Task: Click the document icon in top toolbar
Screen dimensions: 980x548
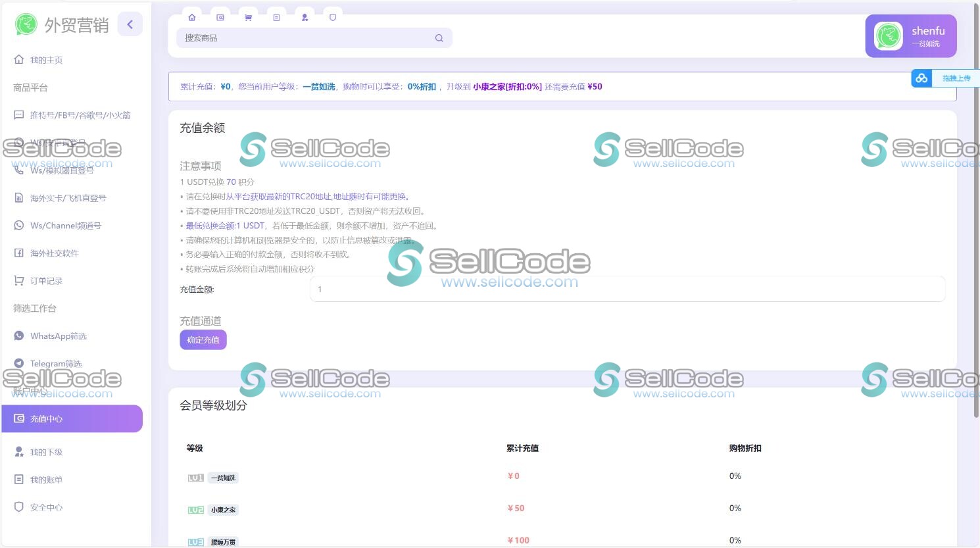Action: 276,18
